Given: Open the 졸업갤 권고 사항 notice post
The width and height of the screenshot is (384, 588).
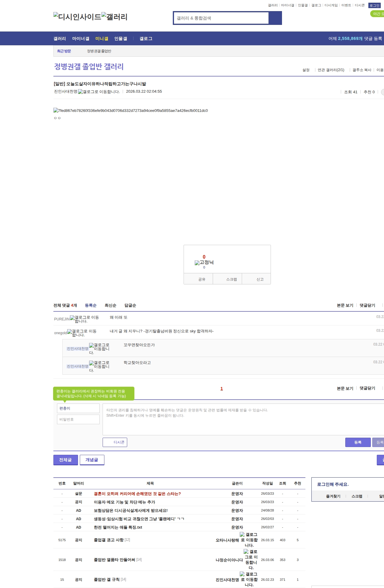Looking at the screenshot, I should [109, 540].
